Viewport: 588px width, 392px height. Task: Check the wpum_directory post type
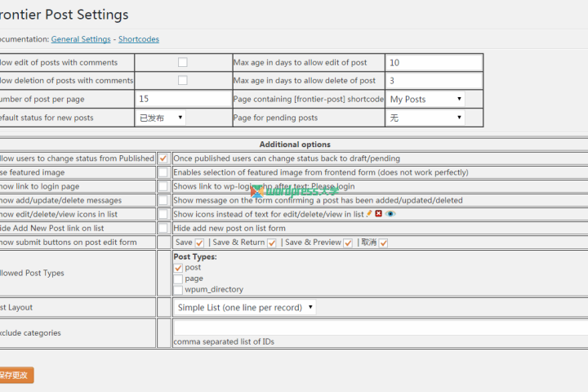click(178, 290)
